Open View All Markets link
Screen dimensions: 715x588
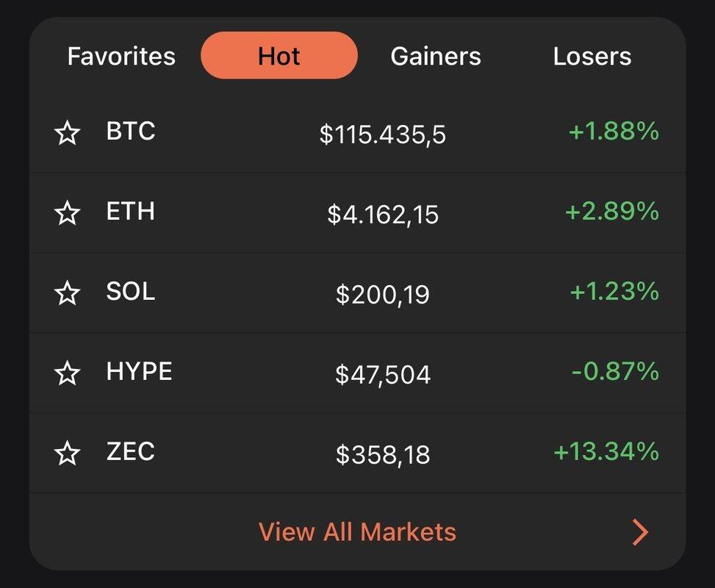[357, 532]
